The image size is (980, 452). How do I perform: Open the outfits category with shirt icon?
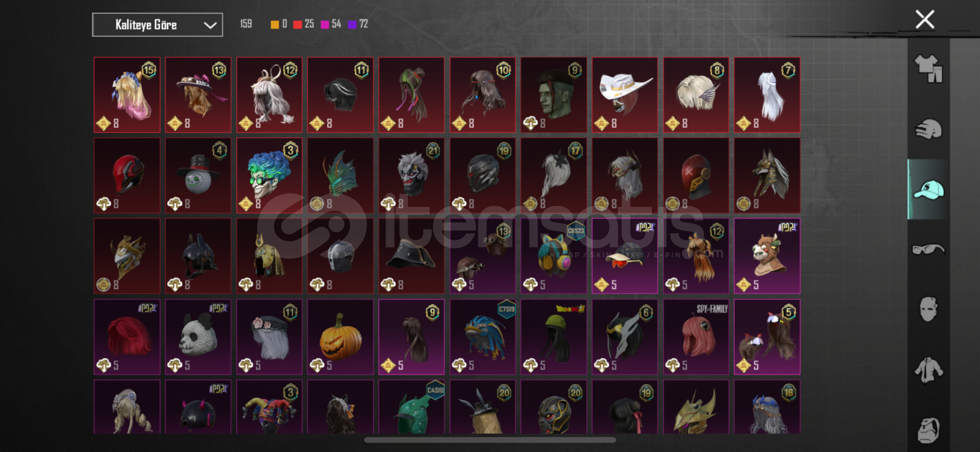(929, 68)
